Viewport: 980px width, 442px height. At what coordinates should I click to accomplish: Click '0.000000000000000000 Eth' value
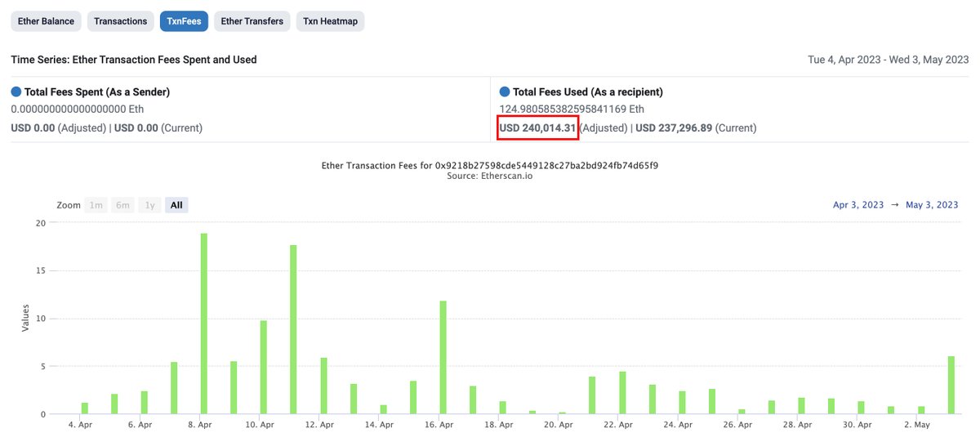point(78,109)
